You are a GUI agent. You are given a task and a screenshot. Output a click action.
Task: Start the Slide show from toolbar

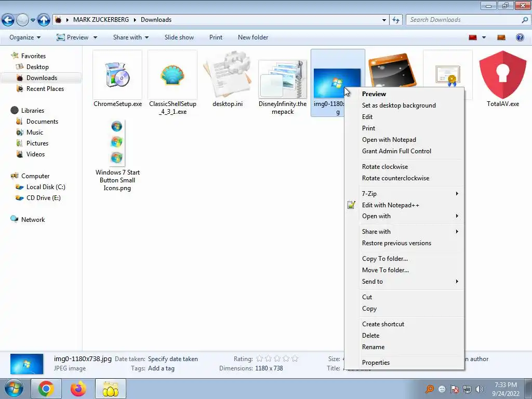(x=179, y=37)
